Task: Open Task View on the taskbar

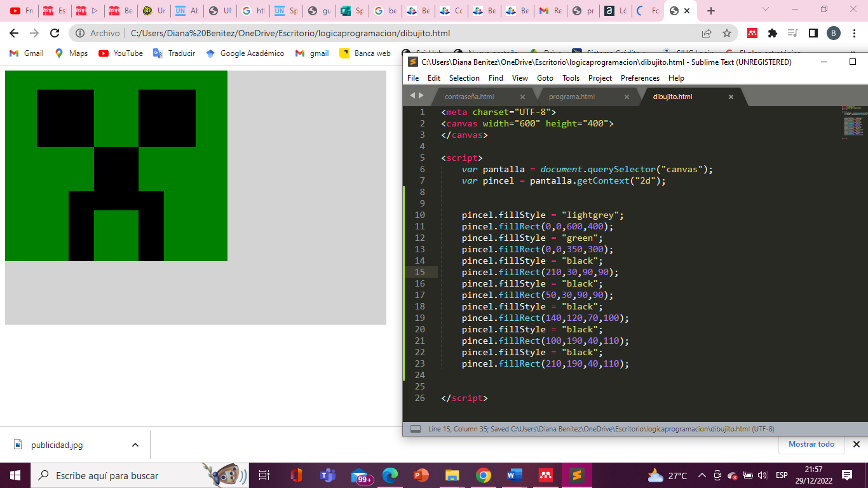Action: pos(264,475)
